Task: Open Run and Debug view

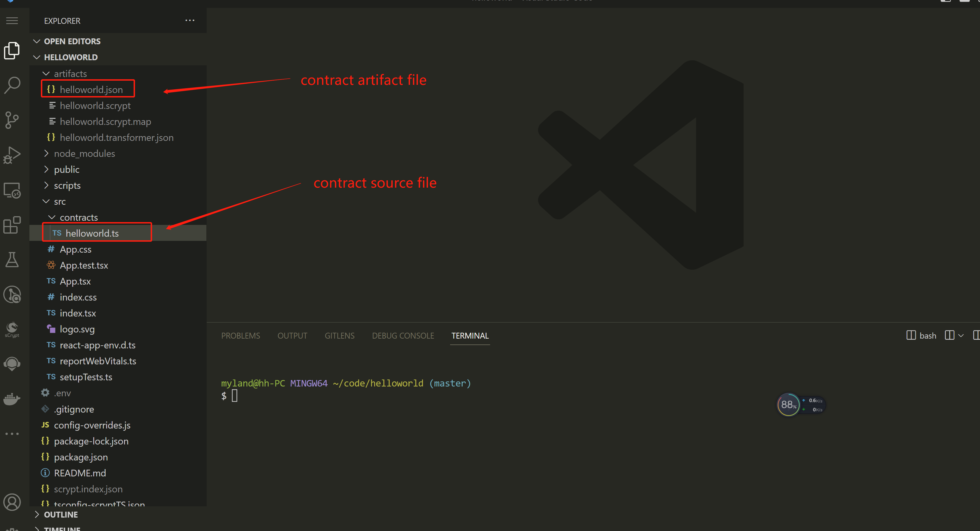Action: click(12, 155)
